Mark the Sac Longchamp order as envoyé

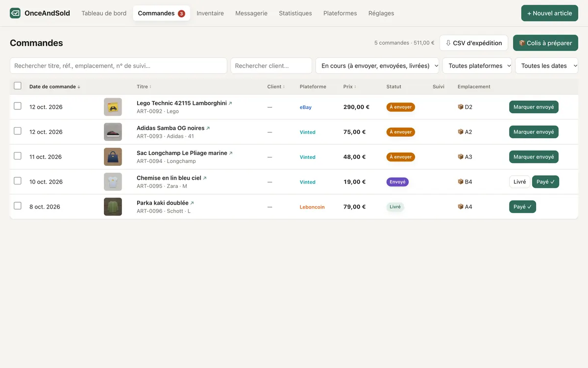pyautogui.click(x=534, y=157)
